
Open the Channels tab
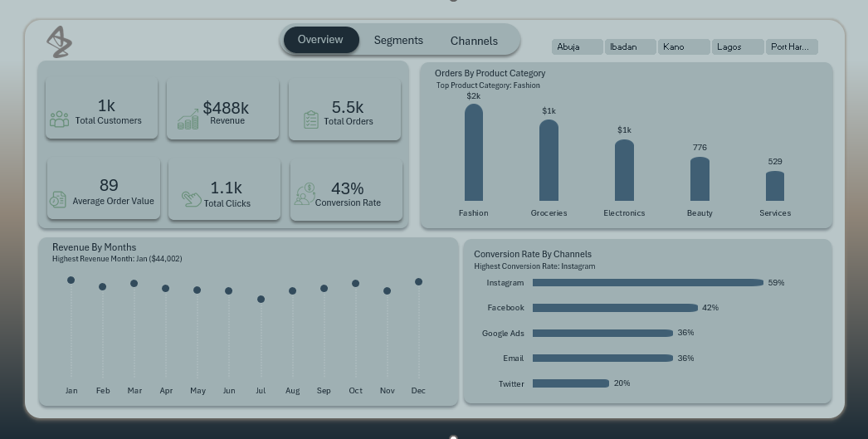click(x=474, y=41)
